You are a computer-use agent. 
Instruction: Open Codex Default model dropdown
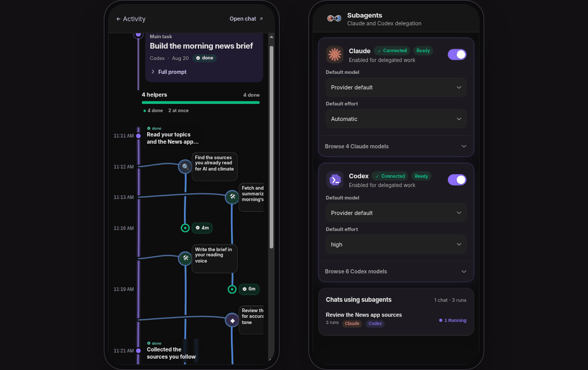[396, 213]
